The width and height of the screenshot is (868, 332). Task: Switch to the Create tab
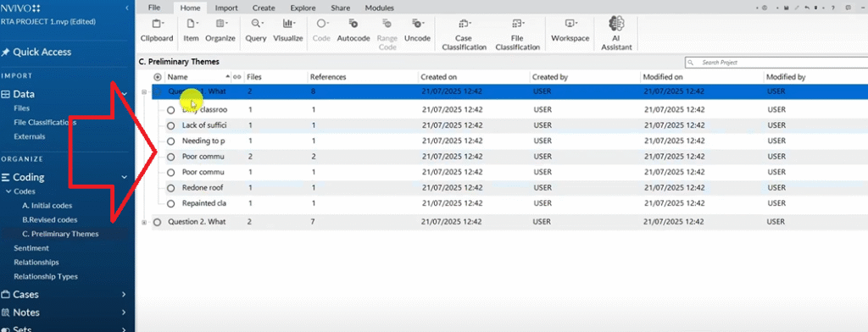(x=264, y=8)
